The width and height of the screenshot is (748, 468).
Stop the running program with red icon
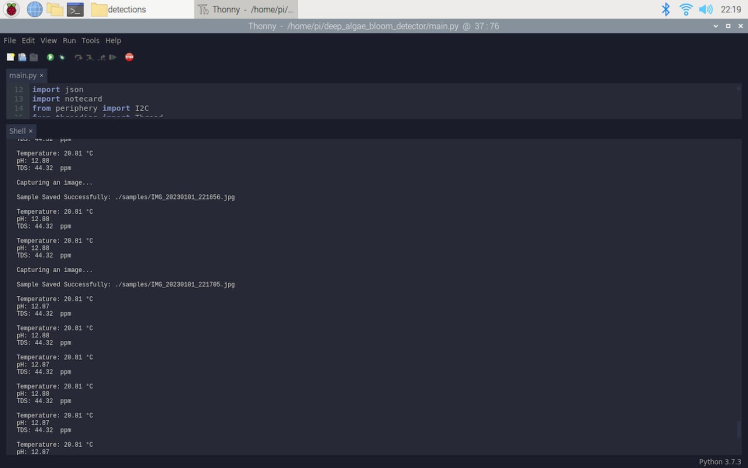coord(129,57)
